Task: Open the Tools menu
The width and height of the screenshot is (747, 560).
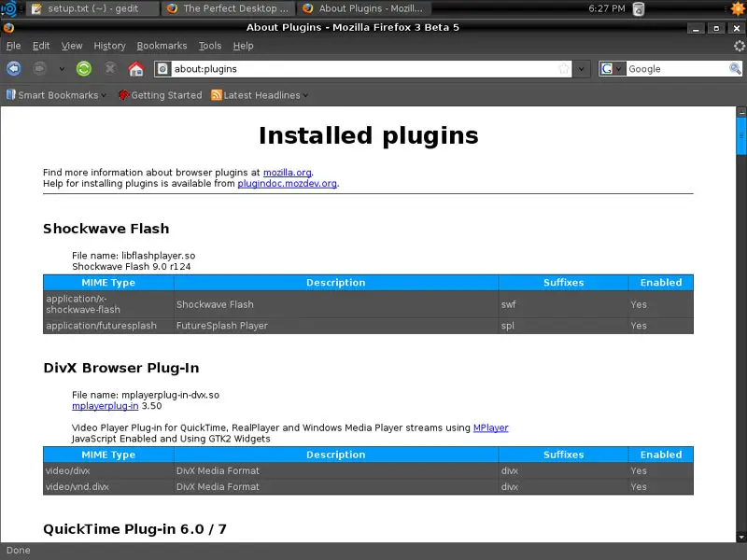Action: (210, 46)
